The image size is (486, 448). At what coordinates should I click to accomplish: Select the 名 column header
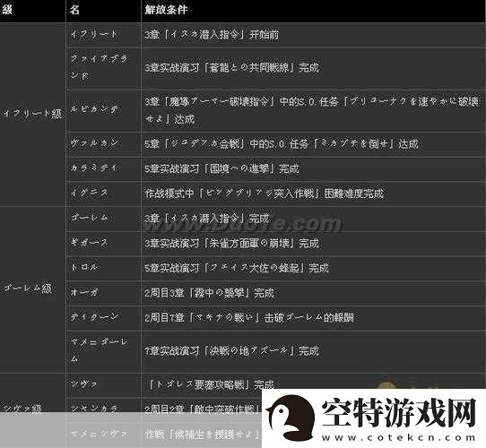point(74,10)
